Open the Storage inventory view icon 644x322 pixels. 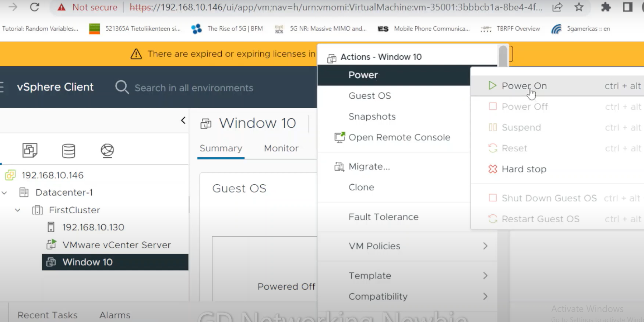(68, 150)
